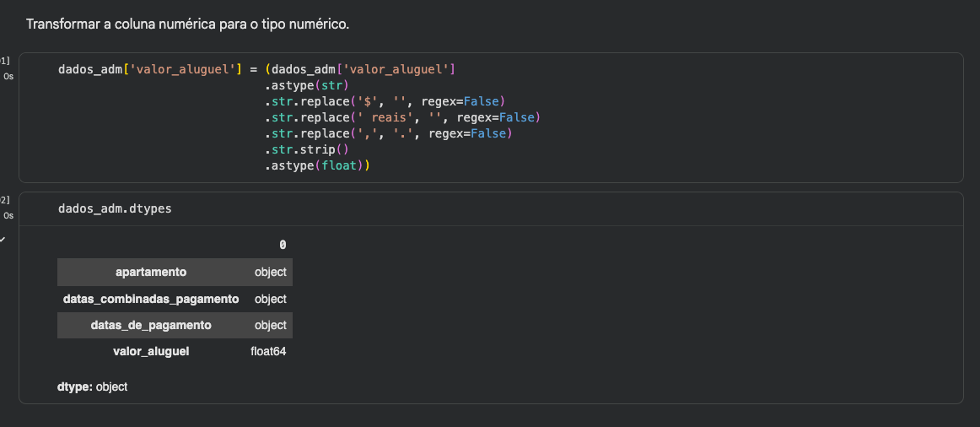Click the apartamento row in dtypes output
Viewport: 980px width, 427px height.
click(152, 272)
